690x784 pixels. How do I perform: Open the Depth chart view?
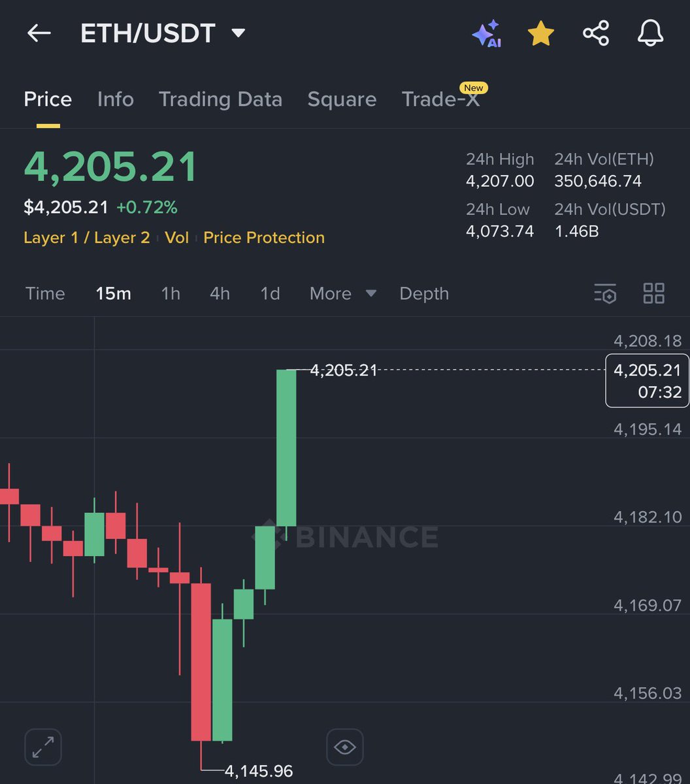pos(424,294)
